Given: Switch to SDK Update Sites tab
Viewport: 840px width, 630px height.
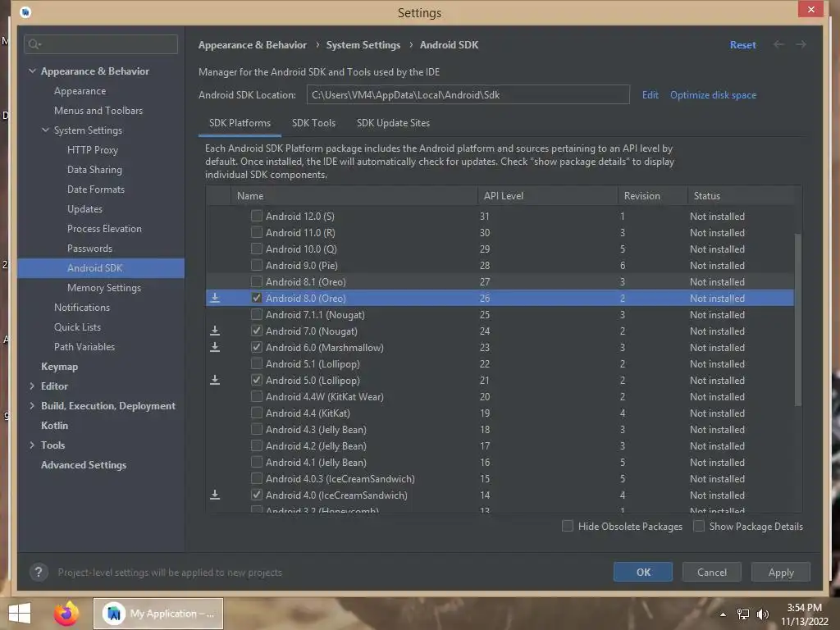Looking at the screenshot, I should coord(393,123).
